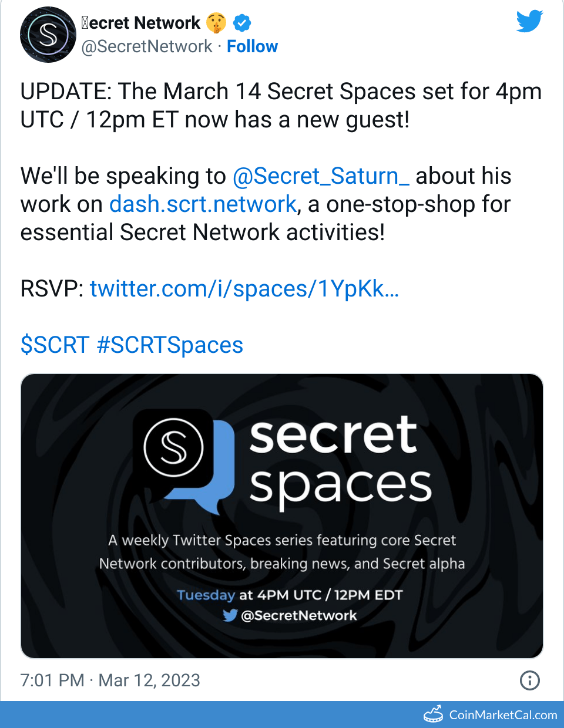Click the small Twitter bird inside the banner

(x=230, y=615)
